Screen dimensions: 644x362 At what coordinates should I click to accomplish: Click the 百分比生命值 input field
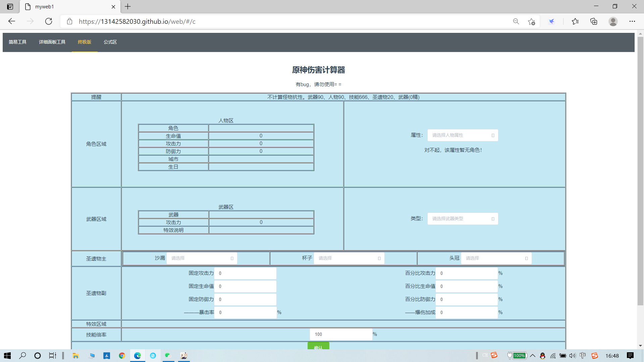[x=467, y=286]
